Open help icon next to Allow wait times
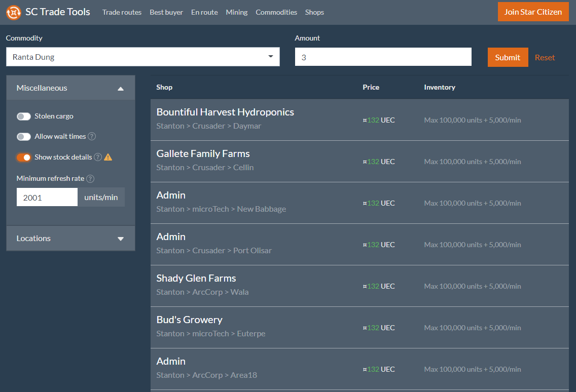This screenshot has height=392, width=576. click(92, 137)
